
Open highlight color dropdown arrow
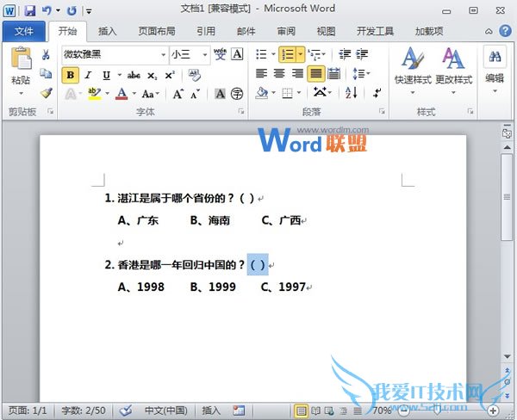point(108,94)
